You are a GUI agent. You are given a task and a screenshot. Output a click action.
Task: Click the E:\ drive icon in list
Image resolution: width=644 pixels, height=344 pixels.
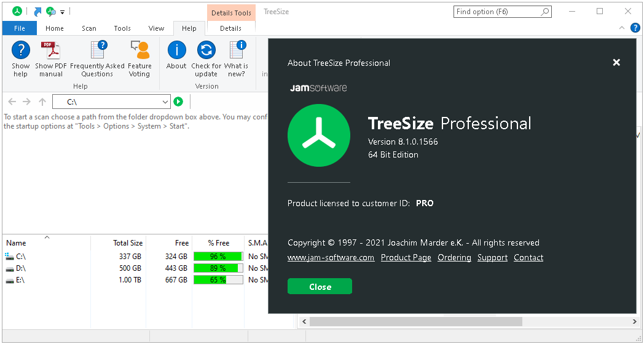tap(9, 281)
